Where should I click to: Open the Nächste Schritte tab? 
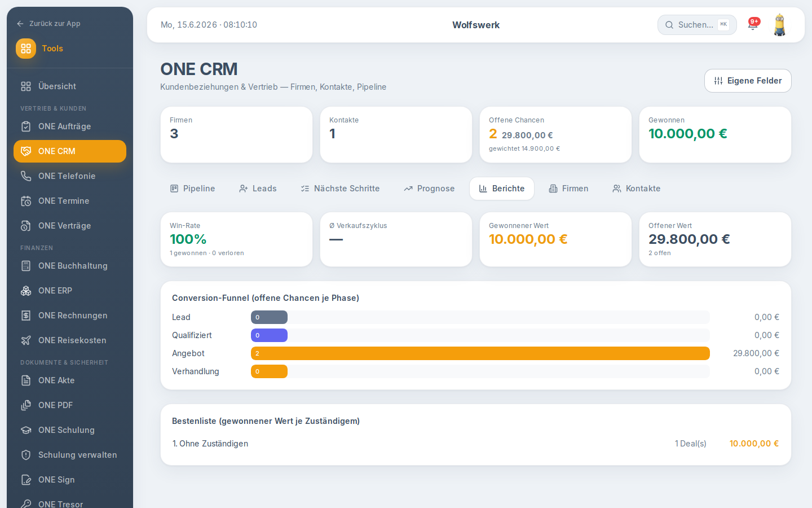(x=340, y=189)
